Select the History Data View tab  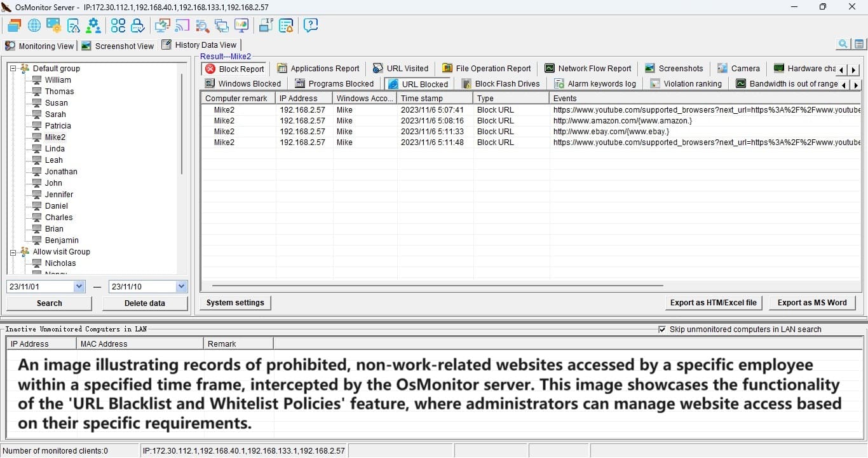click(199, 45)
